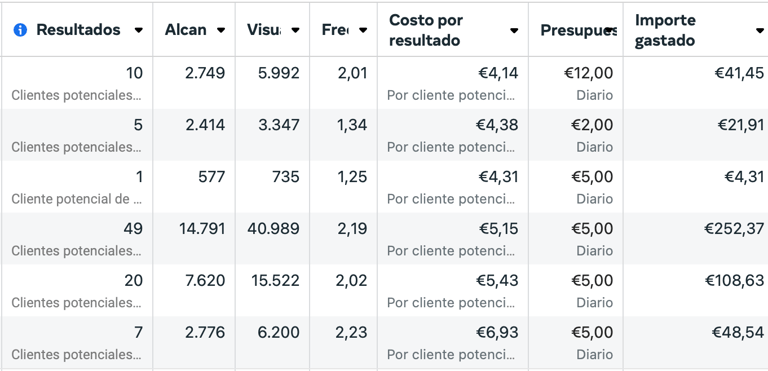Viewport: 768px width, 371px height.
Task: Open the Visualizaciones column dropdown arrow
Action: pos(295,30)
